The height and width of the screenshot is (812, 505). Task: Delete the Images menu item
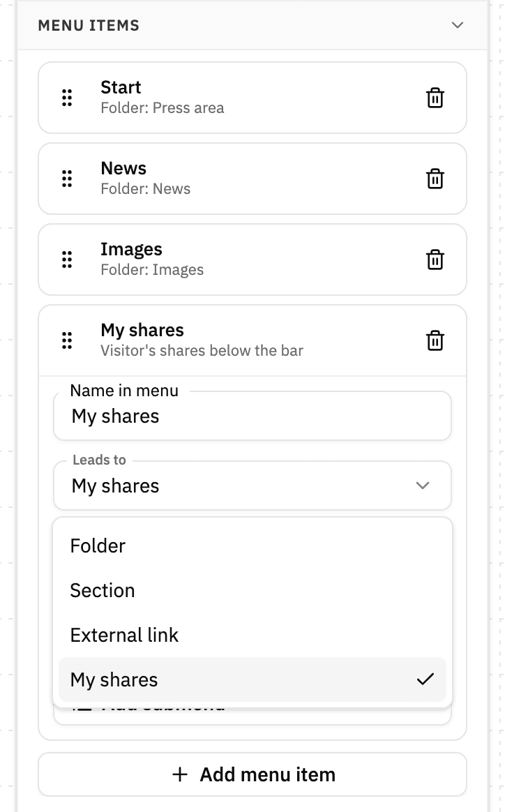pos(435,259)
